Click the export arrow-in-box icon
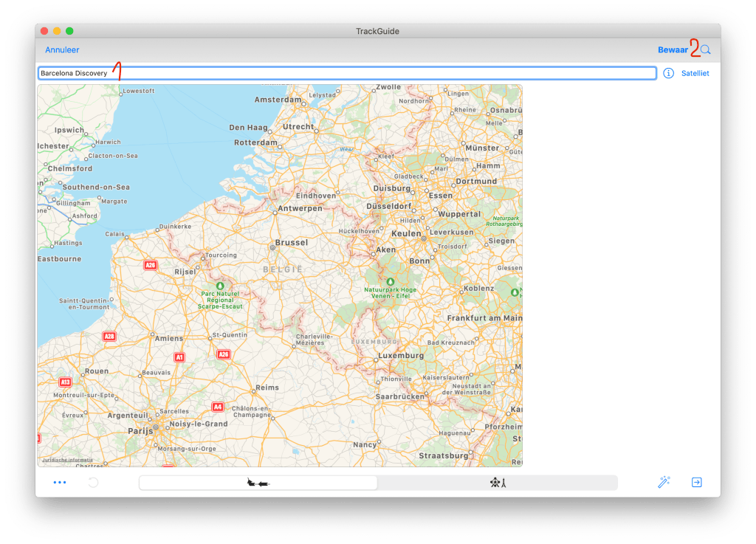The width and height of the screenshot is (756, 544). click(696, 483)
